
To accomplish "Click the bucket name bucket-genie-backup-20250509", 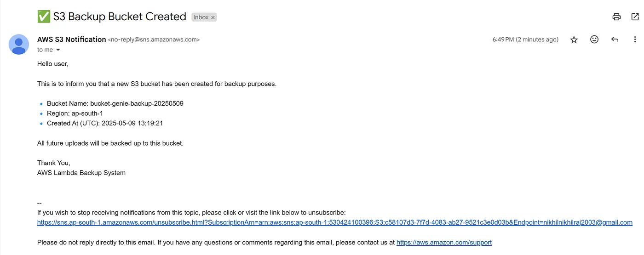I will point(137,103).
